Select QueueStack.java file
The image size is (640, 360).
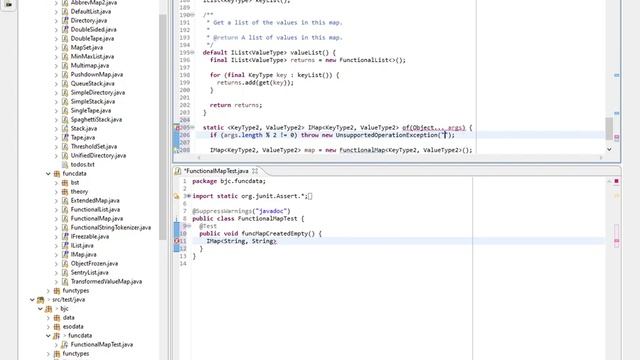pos(92,83)
